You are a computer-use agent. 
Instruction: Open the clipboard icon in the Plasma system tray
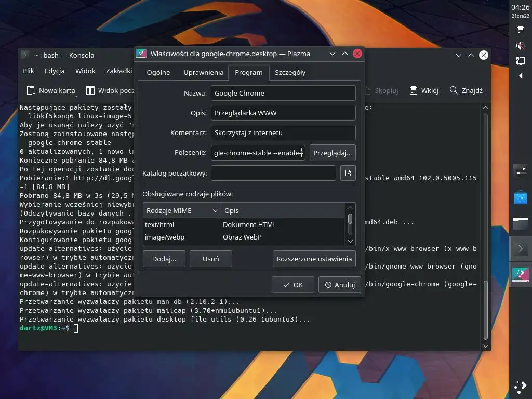tap(520, 31)
